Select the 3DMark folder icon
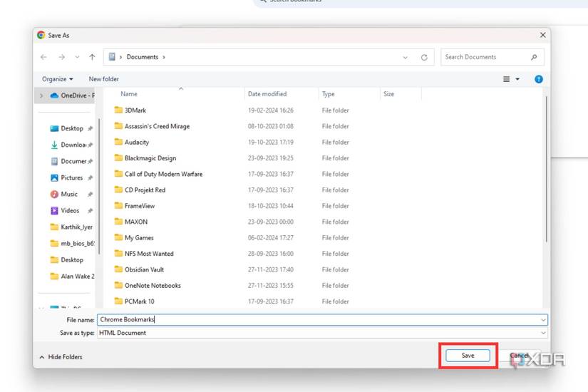This screenshot has height=392, width=588. tap(118, 110)
